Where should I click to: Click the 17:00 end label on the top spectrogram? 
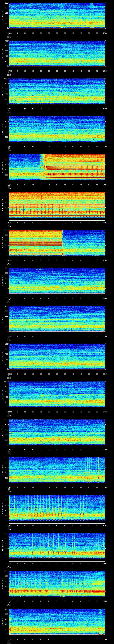[105, 33]
